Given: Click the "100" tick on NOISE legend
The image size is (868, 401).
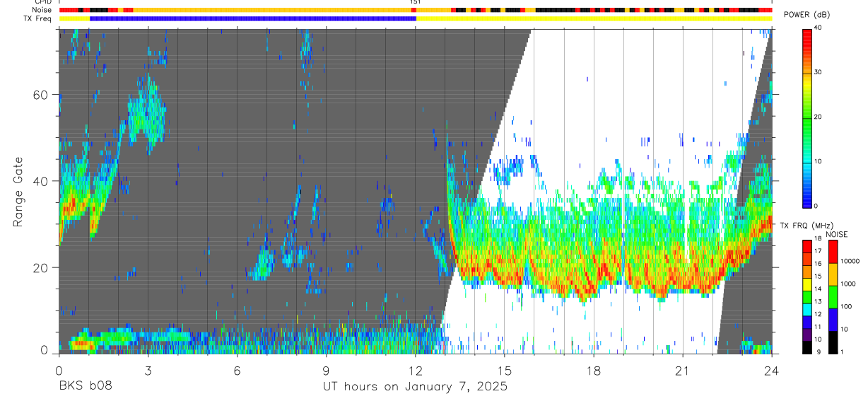Looking at the screenshot, I should point(848,306).
